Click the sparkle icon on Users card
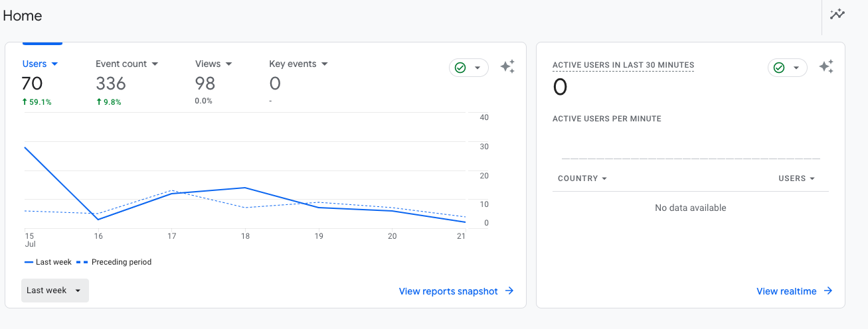Viewport: 868px width, 329px height. 507,67
